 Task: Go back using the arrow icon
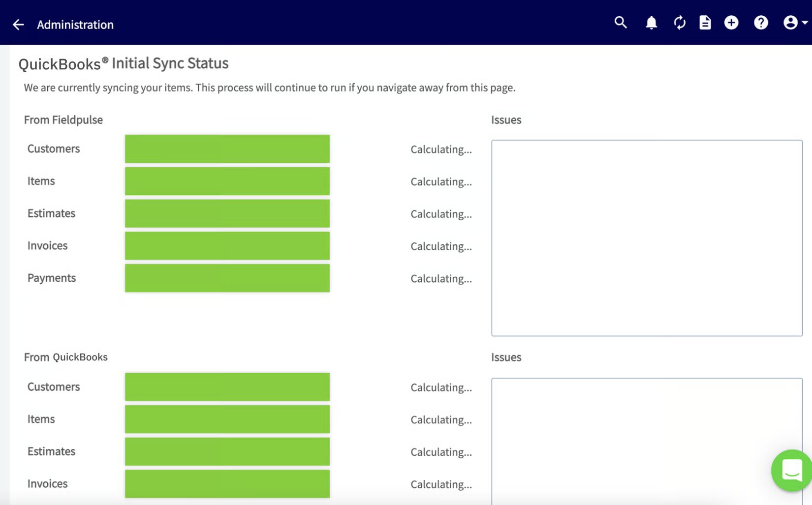18,25
